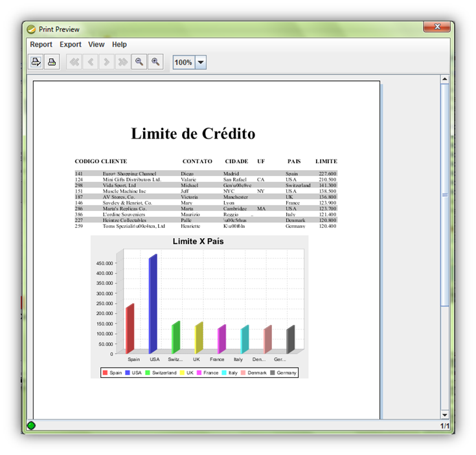Click the green status indicator icon
The width and height of the screenshot is (476, 455).
point(31,426)
